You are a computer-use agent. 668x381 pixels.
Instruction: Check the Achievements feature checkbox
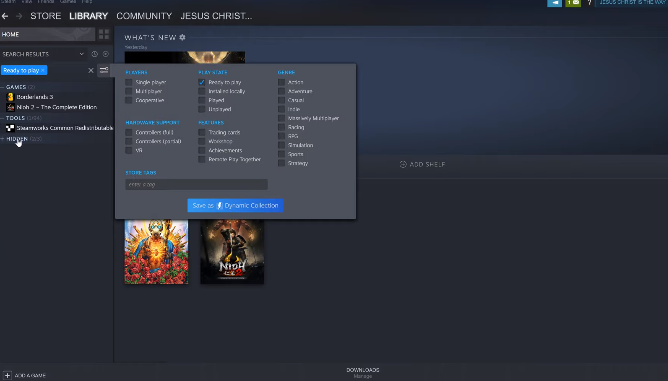[202, 150]
